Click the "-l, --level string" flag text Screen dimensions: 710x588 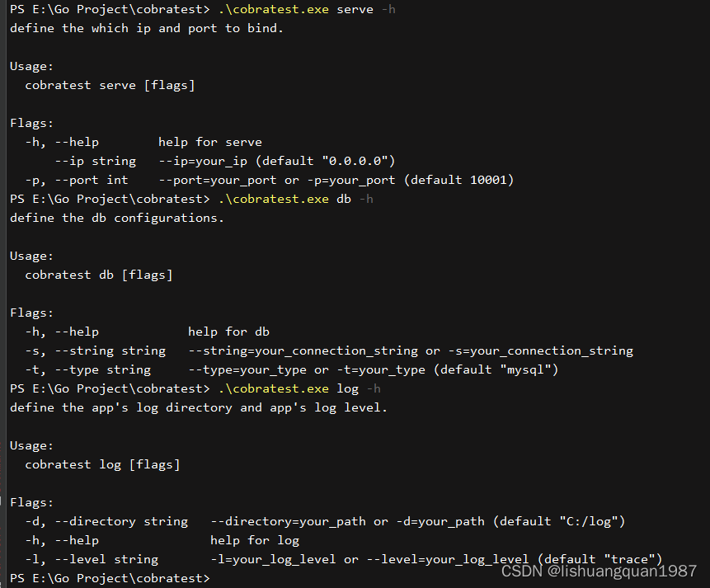[x=92, y=559]
